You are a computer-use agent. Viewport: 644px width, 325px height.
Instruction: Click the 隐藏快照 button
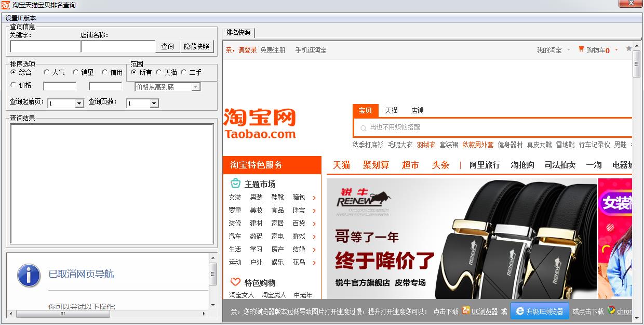197,46
